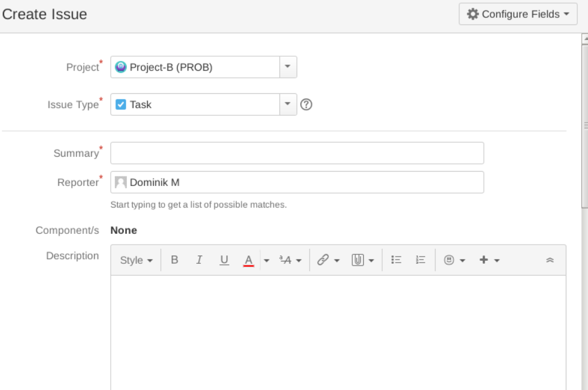Collapse the editor toolbar
The width and height of the screenshot is (588, 390).
click(550, 260)
